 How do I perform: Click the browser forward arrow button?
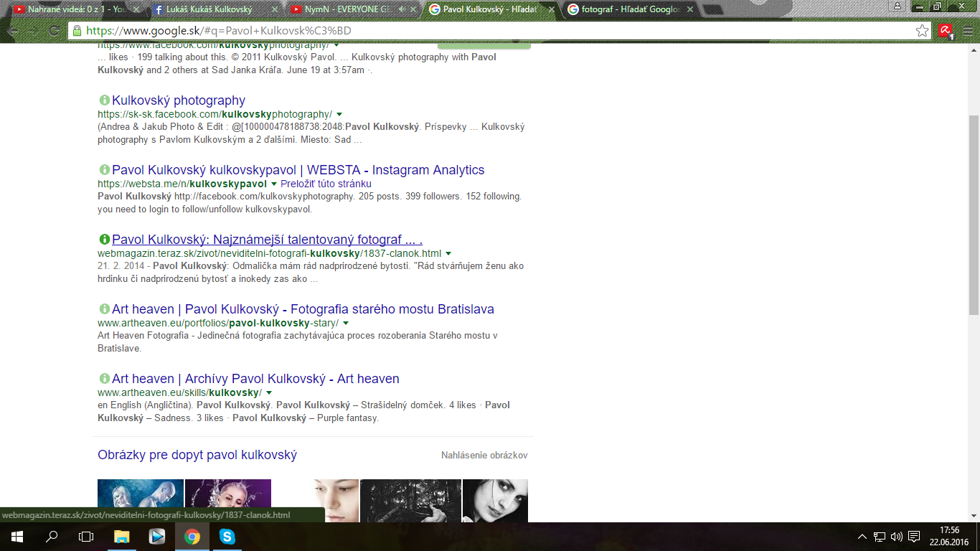tap(33, 31)
